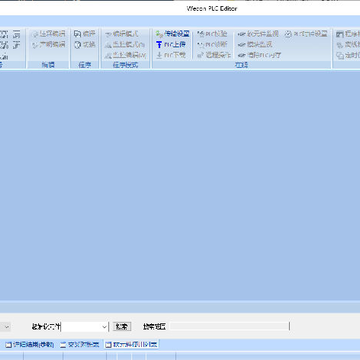The image size is (360, 360).
Task: Expand the search text combo box dropdown
Action: [x=104, y=327]
